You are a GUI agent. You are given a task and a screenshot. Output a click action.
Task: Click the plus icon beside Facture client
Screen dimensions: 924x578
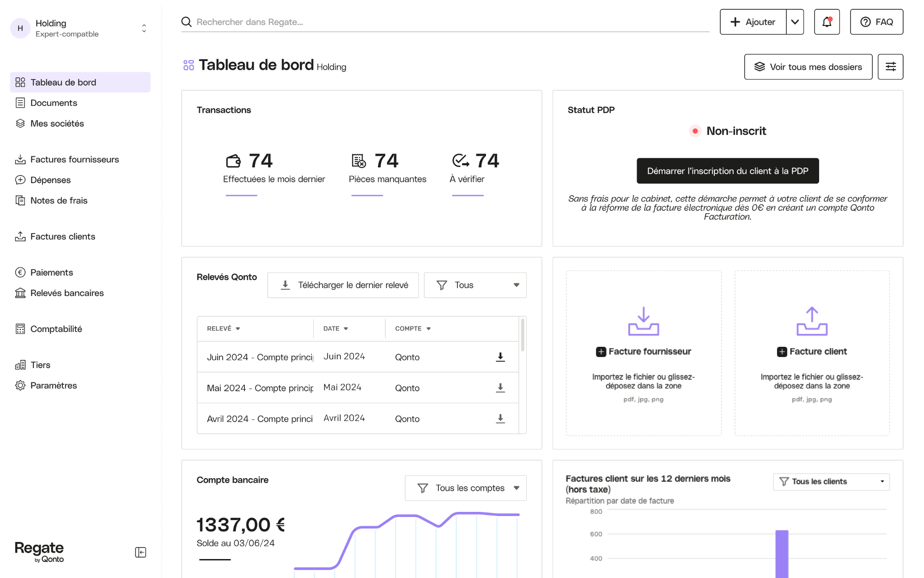pos(782,352)
